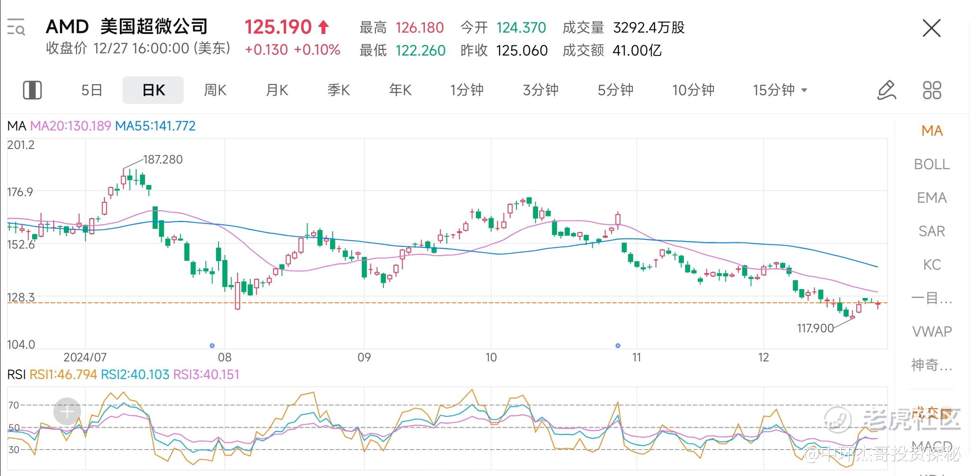Image resolution: width=980 pixels, height=476 pixels.
Task: Click the RSI panel title label
Action: 16,375
